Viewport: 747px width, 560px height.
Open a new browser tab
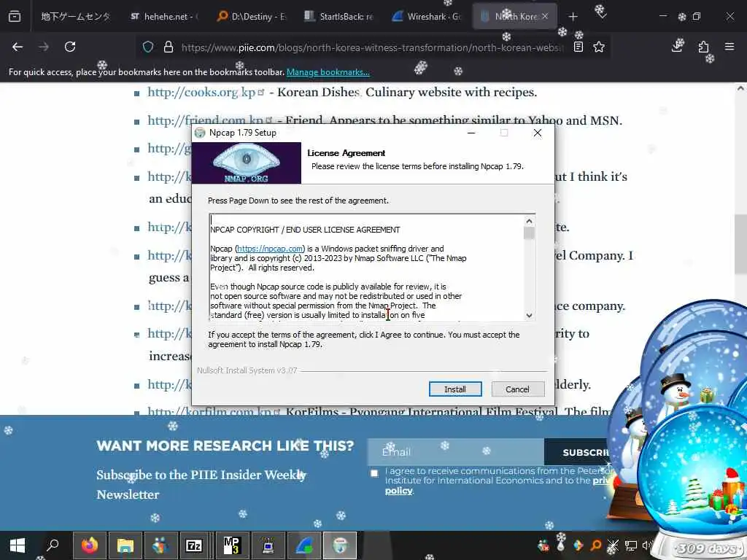pos(573,17)
